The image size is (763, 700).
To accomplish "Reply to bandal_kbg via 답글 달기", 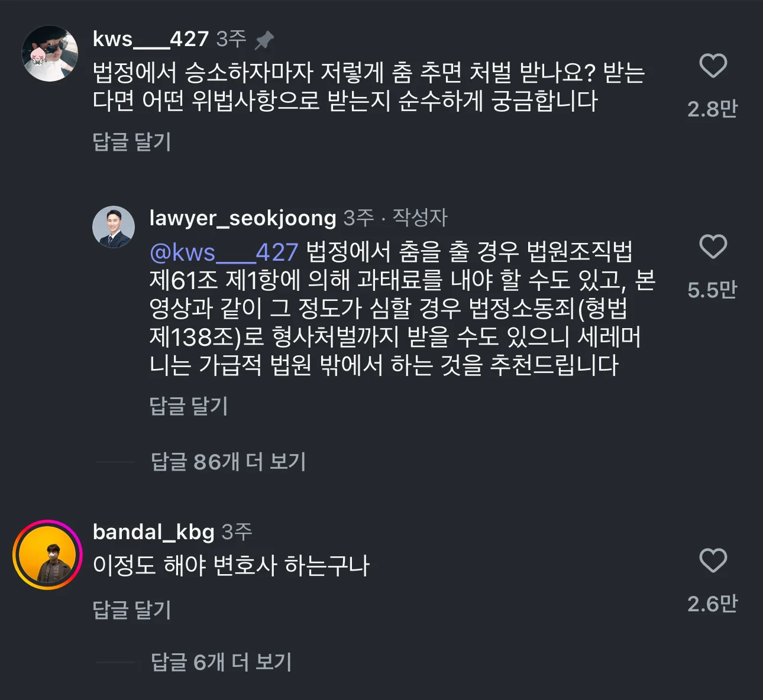I will point(132,610).
